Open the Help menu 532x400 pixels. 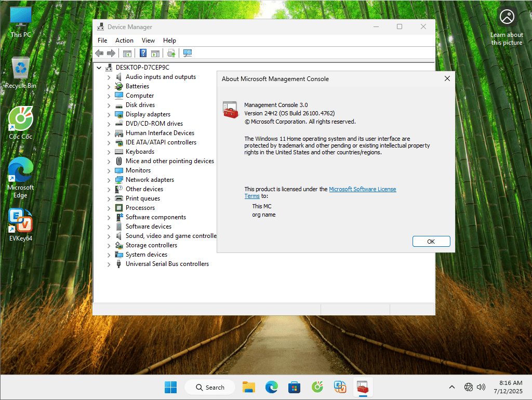pos(169,41)
